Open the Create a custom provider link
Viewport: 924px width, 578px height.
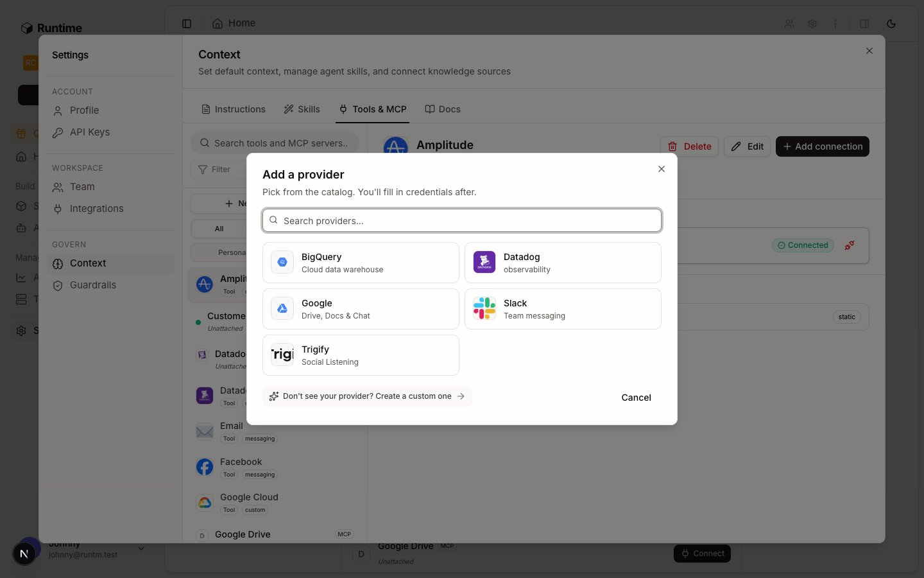367,396
